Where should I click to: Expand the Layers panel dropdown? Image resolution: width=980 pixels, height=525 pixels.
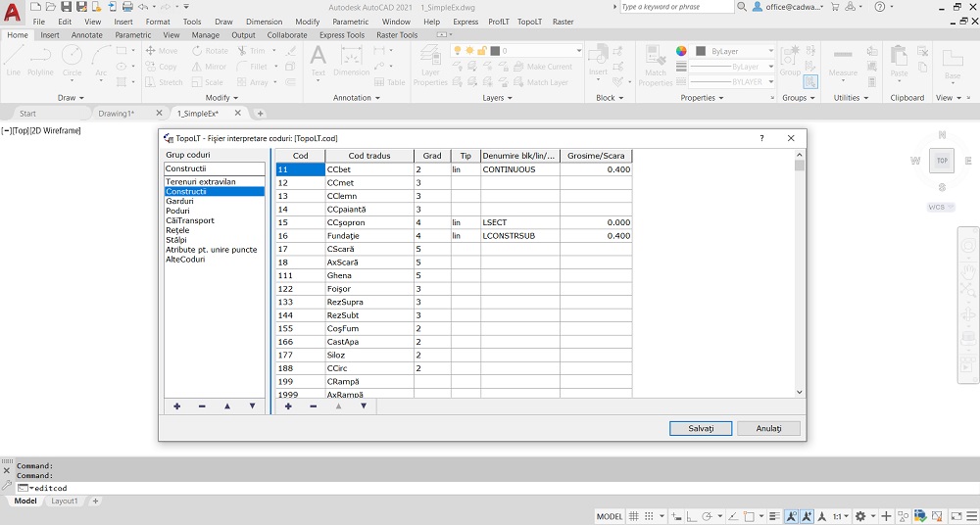point(498,98)
